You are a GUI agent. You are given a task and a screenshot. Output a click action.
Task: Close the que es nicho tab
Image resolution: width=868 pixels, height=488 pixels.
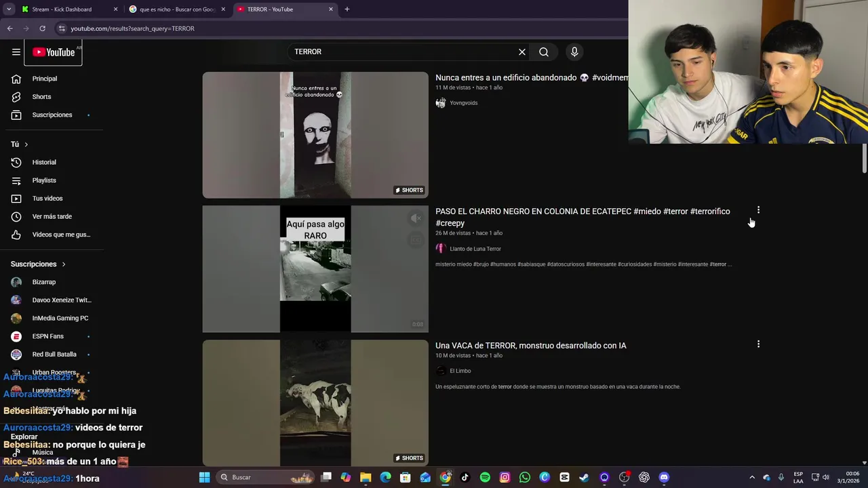(x=223, y=9)
